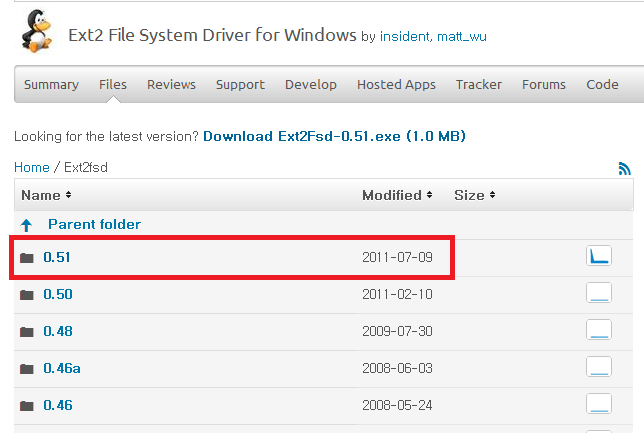Screen dimensions: 644x433
Task: Open the RSS feed icon
Action: [x=624, y=168]
